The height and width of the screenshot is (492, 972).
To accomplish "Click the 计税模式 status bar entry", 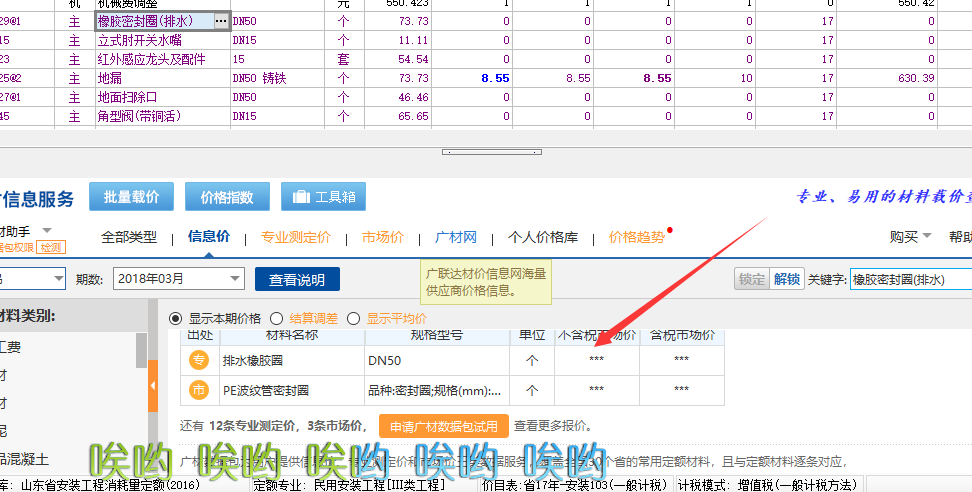I will pyautogui.click(x=768, y=485).
